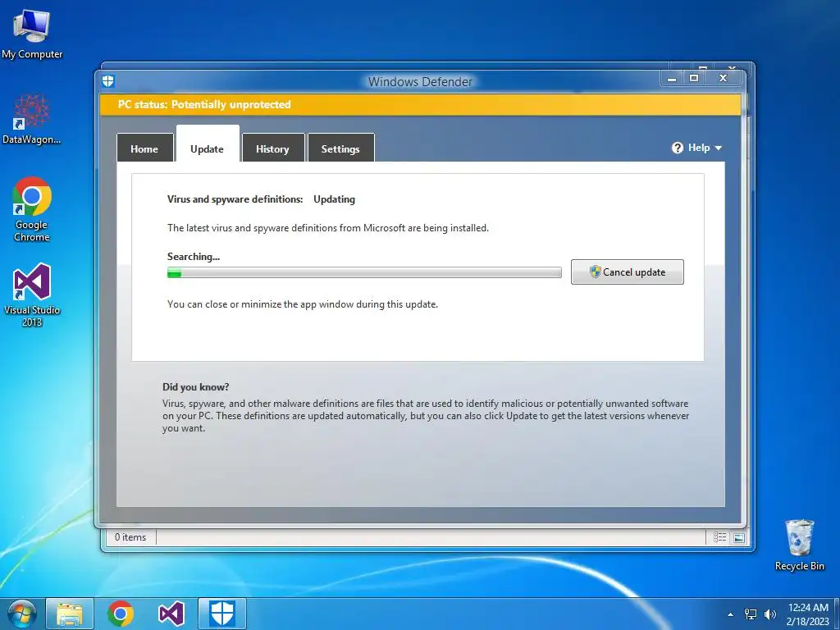The height and width of the screenshot is (630, 840).
Task: Click the Did you know? heading
Action: 196,387
